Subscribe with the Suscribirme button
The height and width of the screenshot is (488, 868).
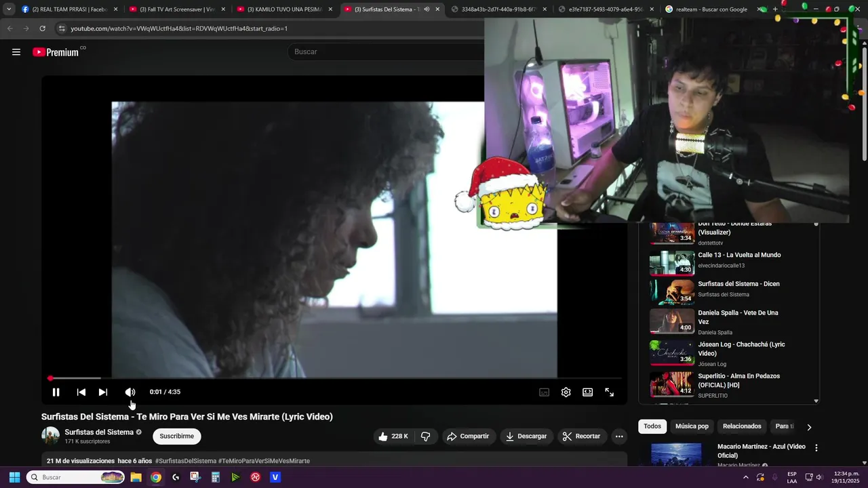(177, 436)
